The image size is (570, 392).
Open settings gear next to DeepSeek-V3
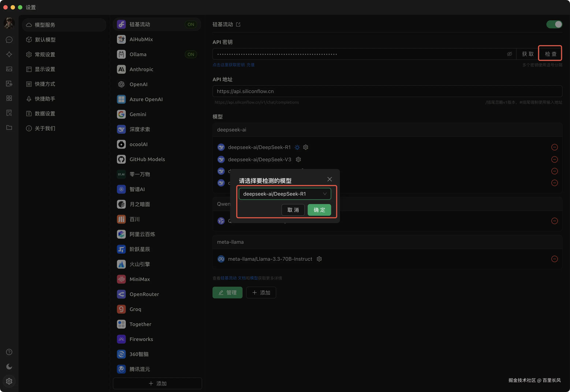point(298,160)
